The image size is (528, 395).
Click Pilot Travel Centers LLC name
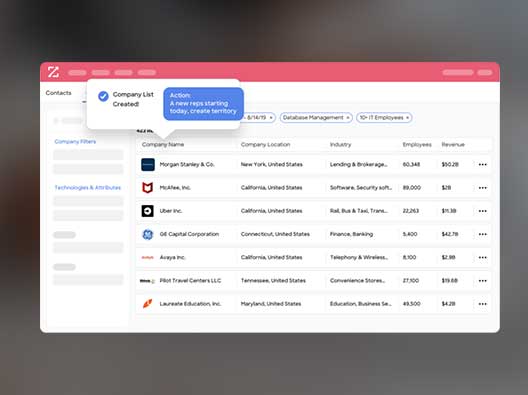click(190, 281)
